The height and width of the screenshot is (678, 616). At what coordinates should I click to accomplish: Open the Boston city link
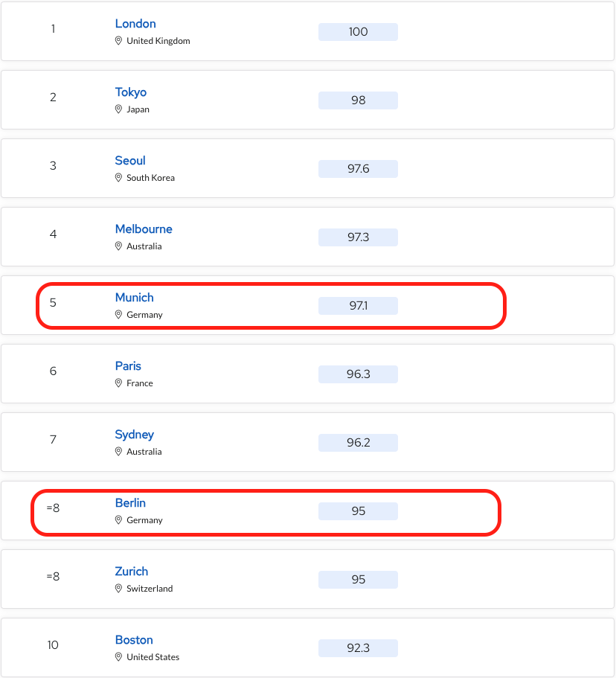(134, 640)
